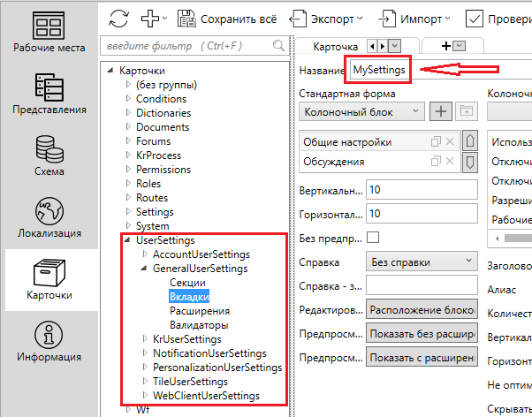
Task: Click the Показать без расширений button
Action: click(422, 333)
